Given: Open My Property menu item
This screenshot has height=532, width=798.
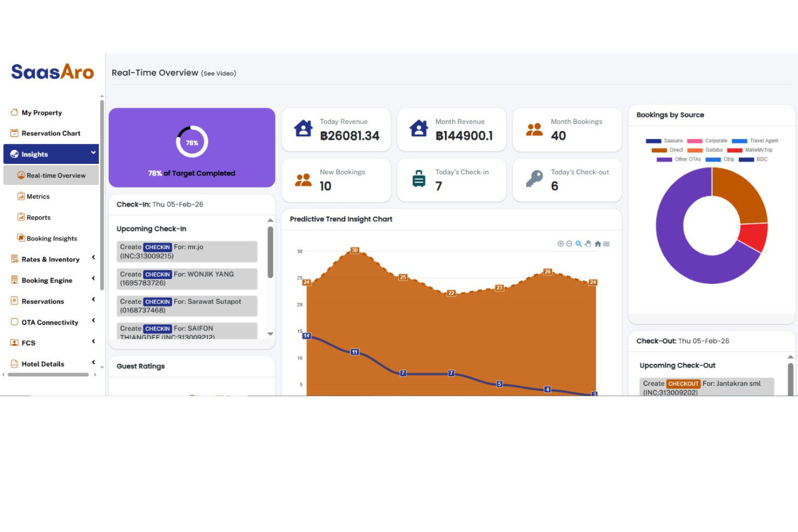Looking at the screenshot, I should tap(51, 112).
